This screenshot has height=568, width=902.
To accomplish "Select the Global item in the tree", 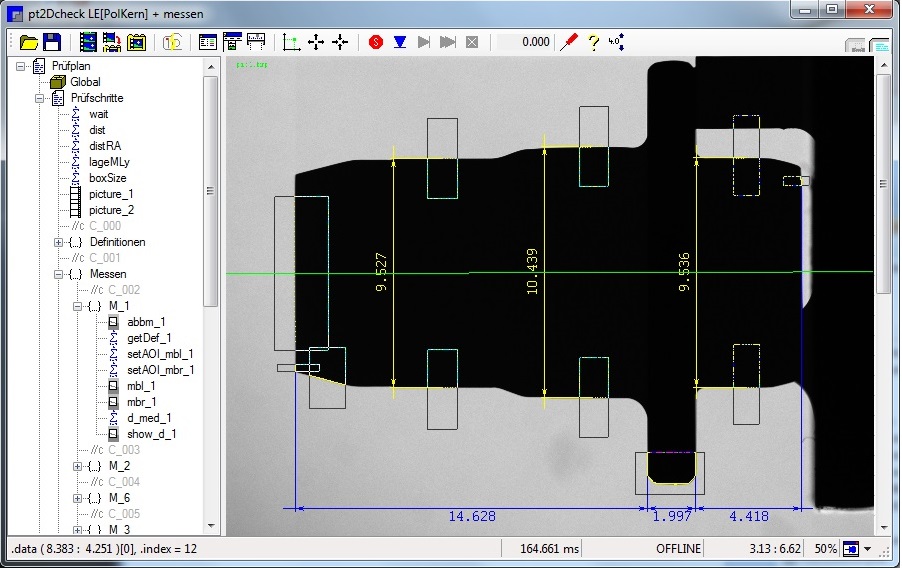I will [x=85, y=82].
